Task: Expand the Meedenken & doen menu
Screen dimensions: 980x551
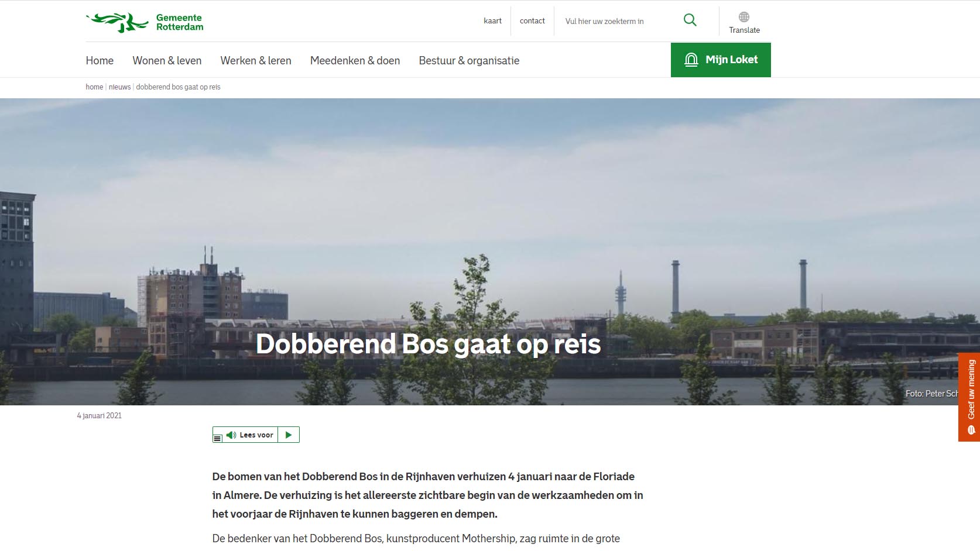Action: pos(355,61)
